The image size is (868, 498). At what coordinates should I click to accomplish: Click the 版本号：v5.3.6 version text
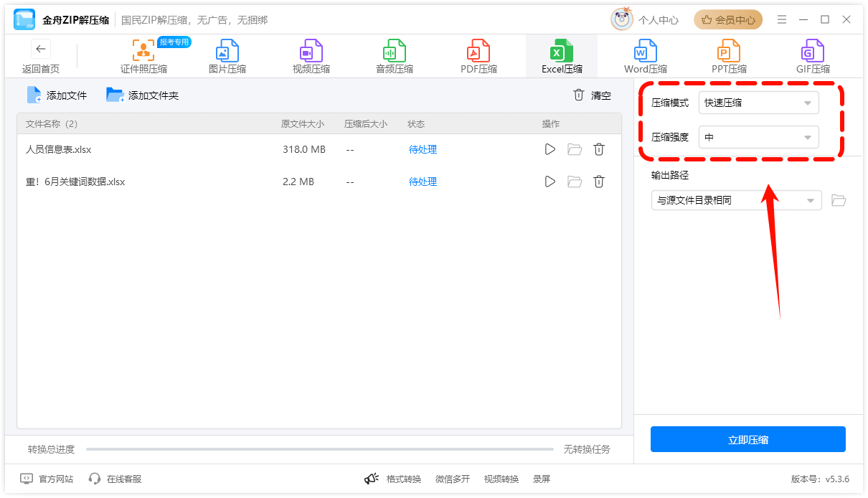click(x=820, y=479)
